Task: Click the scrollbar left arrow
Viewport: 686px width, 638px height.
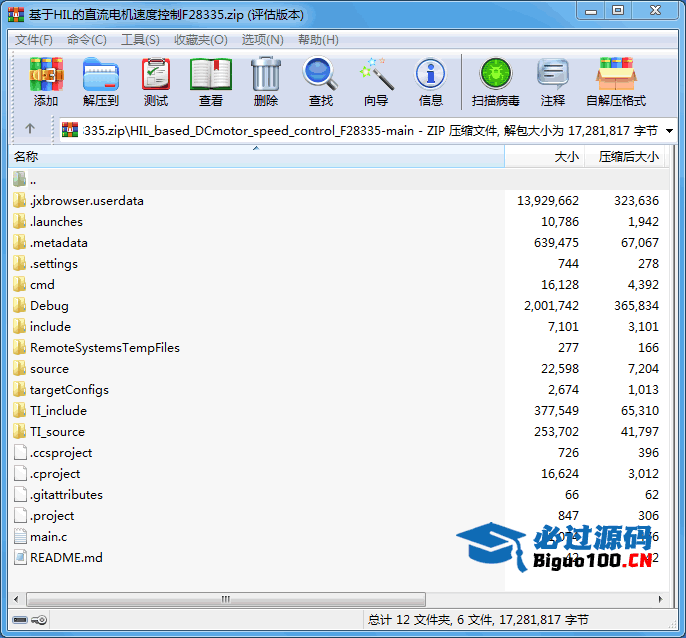Action: click(x=16, y=599)
